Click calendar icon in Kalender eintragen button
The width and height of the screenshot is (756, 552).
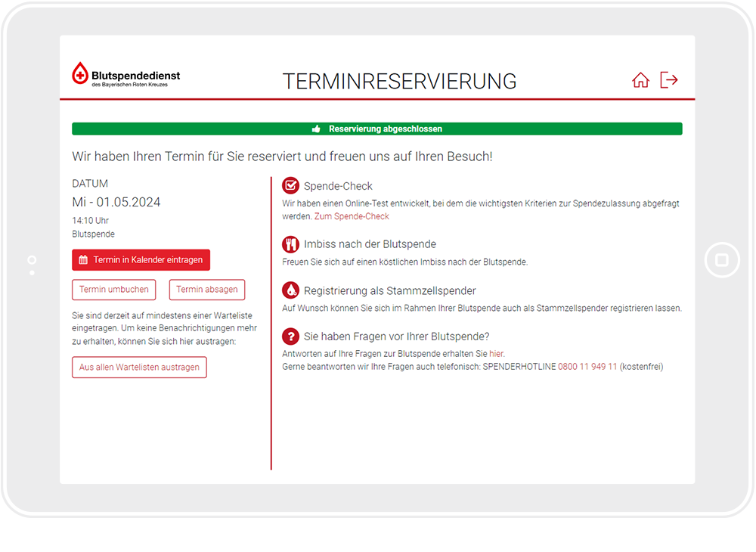(83, 260)
